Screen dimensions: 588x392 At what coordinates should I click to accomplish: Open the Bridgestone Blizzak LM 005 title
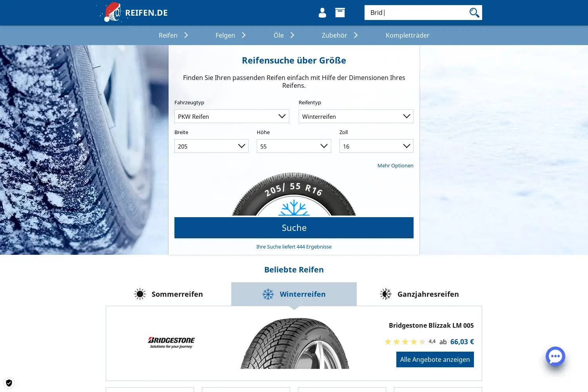[x=431, y=325]
